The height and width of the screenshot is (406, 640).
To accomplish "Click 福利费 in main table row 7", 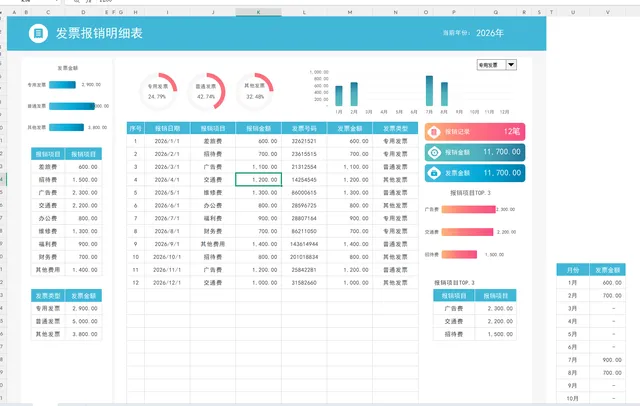I will [213, 218].
